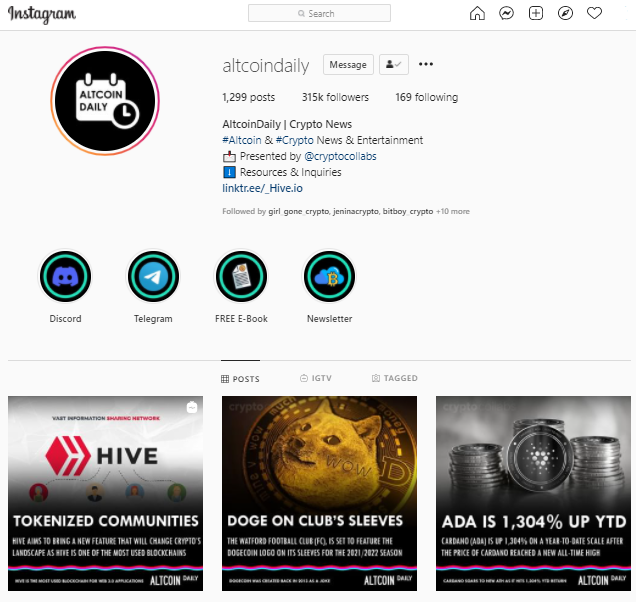Open @cryptocollabs profile link
636x602 pixels.
[340, 156]
